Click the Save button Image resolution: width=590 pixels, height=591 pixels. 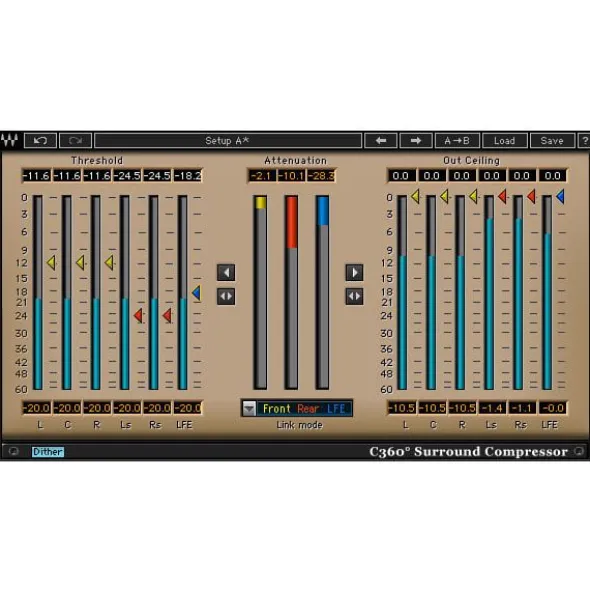(552, 141)
